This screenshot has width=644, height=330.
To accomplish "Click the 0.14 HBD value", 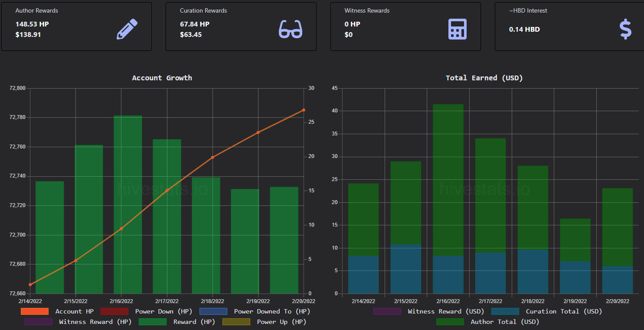I will click(x=524, y=30).
